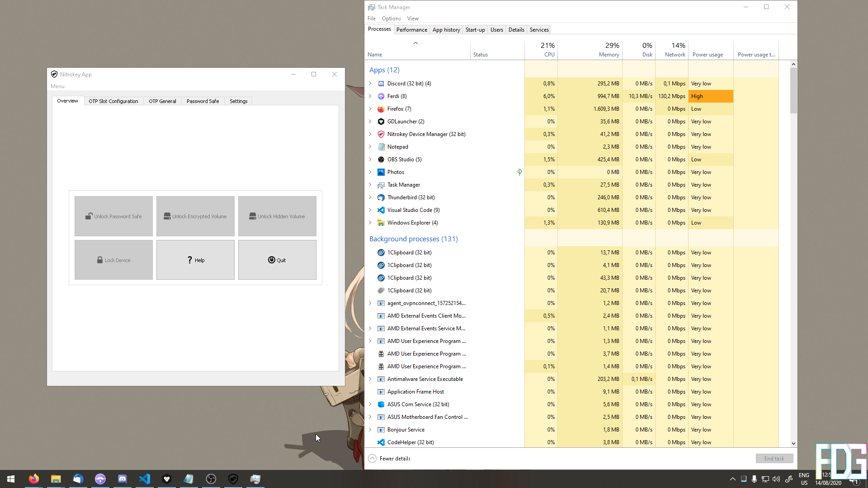Open File Explorer from the taskbar
This screenshot has height=488, width=868.
pos(56,479)
